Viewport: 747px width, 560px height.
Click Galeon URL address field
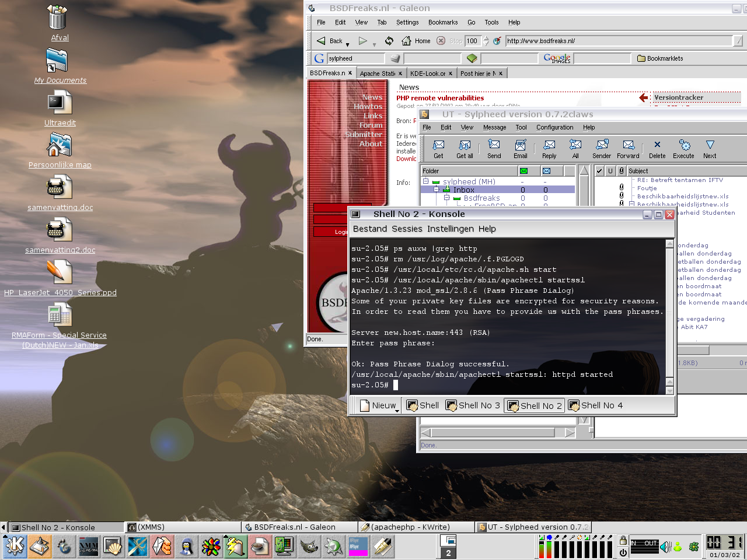pos(619,41)
